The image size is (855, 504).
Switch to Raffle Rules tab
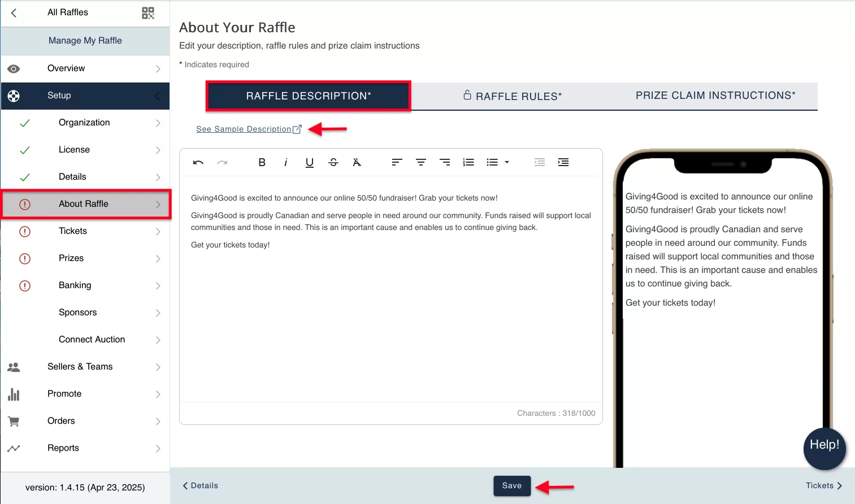[x=513, y=96]
